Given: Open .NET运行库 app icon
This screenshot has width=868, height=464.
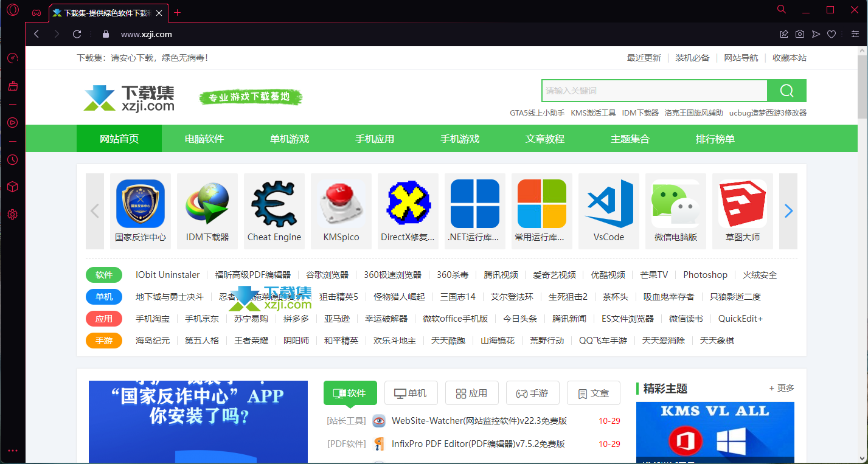Looking at the screenshot, I should click(x=475, y=211).
